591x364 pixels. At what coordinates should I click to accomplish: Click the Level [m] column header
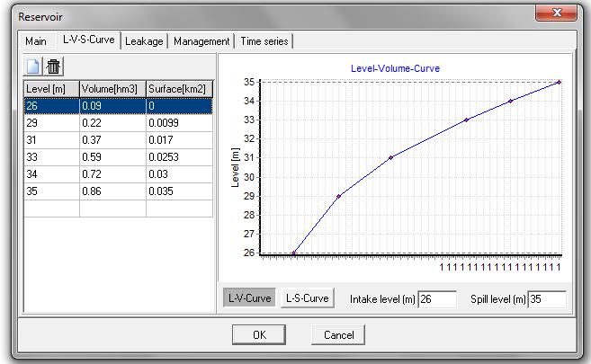coord(51,89)
